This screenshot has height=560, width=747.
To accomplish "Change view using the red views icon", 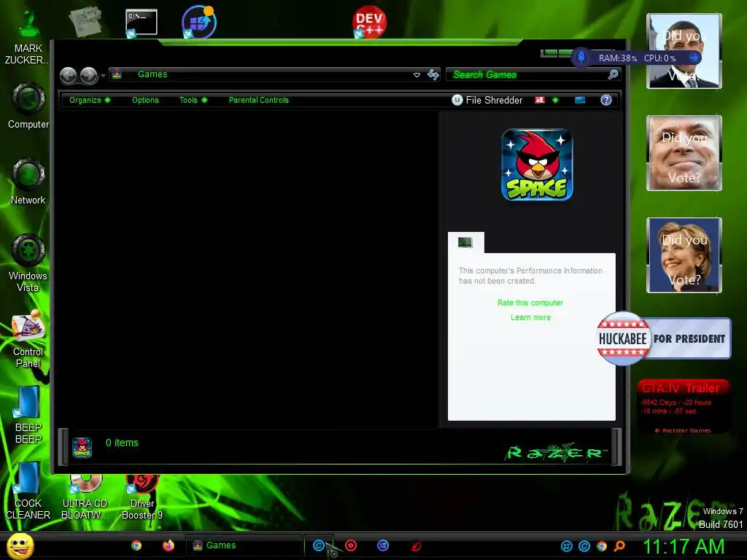I will tap(540, 100).
